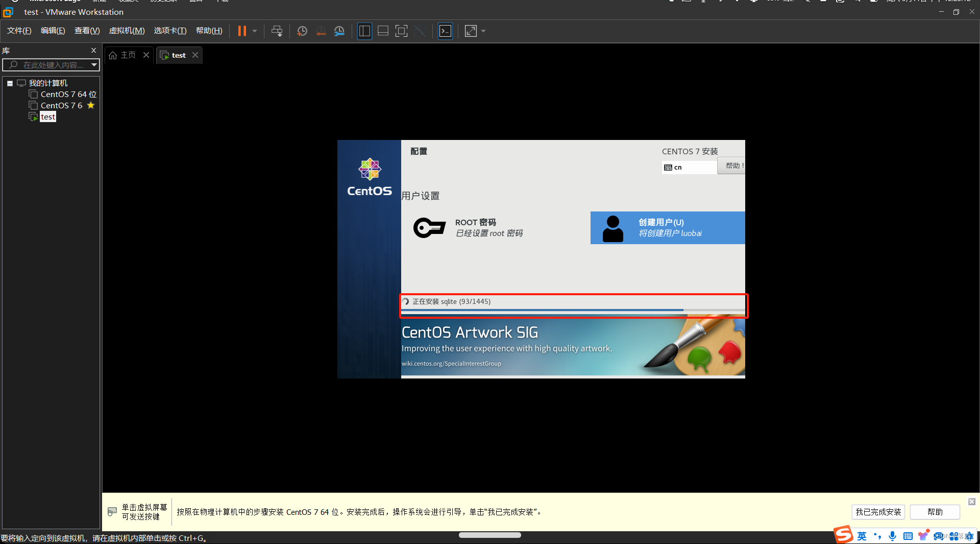Close the 库 library panel

click(93, 50)
